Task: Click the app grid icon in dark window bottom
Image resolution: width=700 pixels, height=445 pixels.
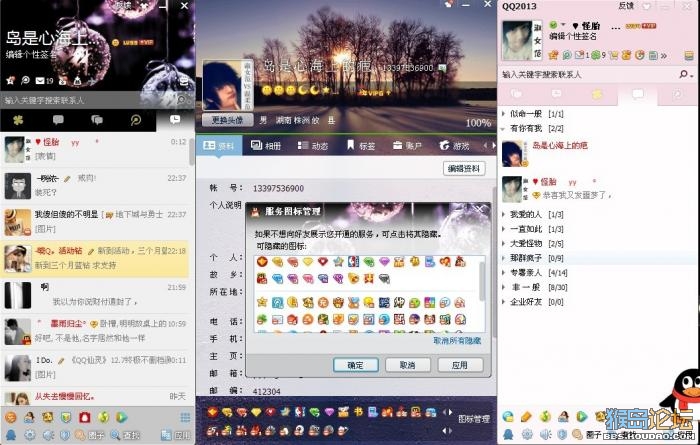Action: tap(185, 418)
